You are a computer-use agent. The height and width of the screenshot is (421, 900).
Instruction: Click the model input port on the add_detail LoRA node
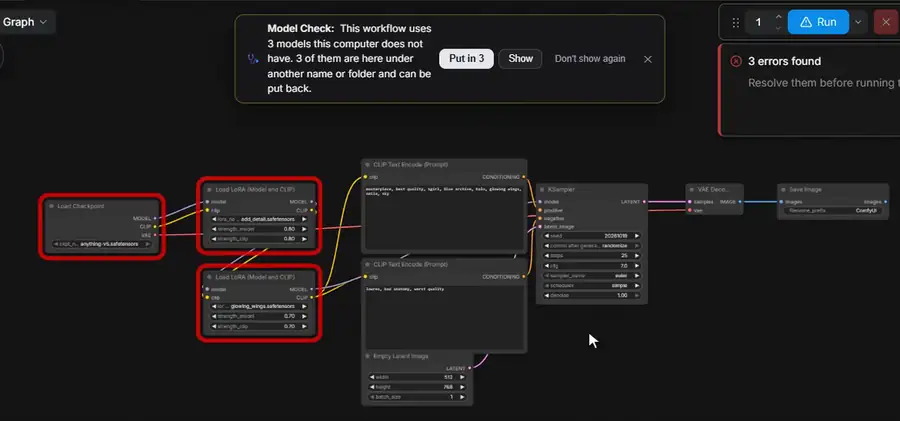tap(207, 202)
